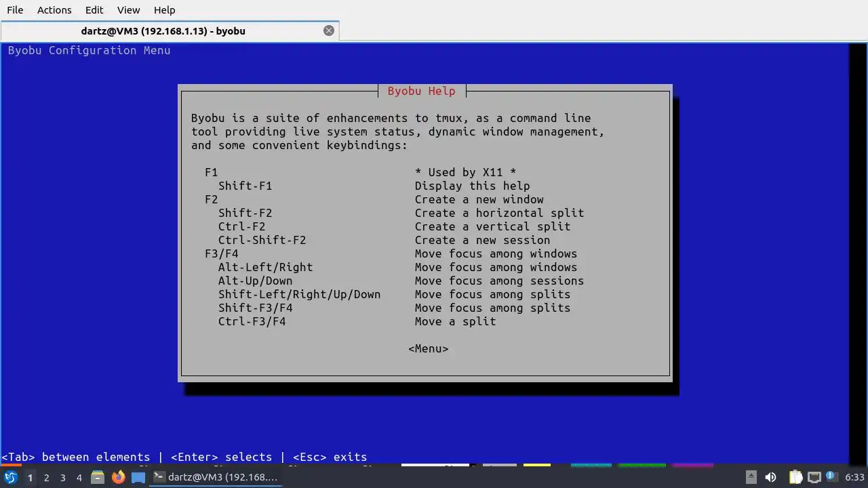Screen dimensions: 868x488
Task: Open the View menu
Action: tap(128, 10)
